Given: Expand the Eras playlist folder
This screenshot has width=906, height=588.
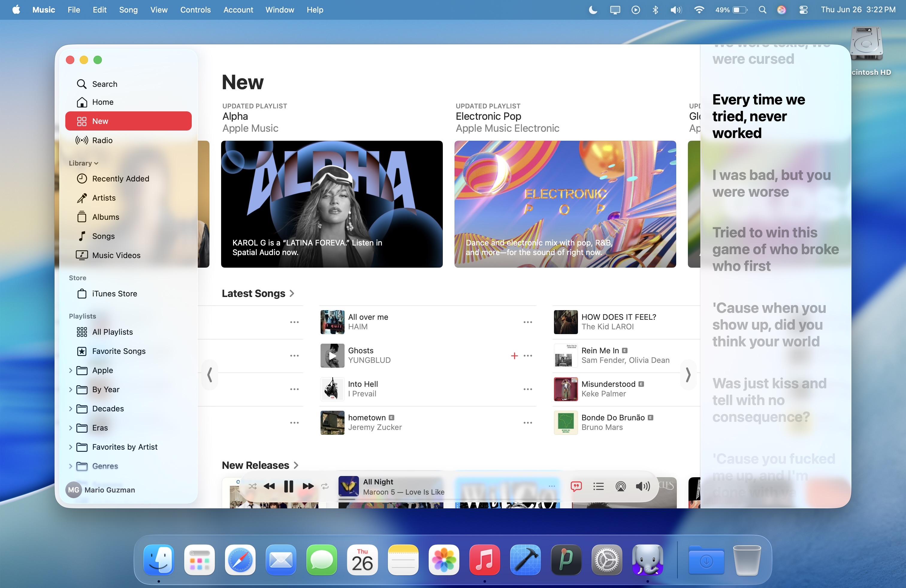Looking at the screenshot, I should coord(70,428).
